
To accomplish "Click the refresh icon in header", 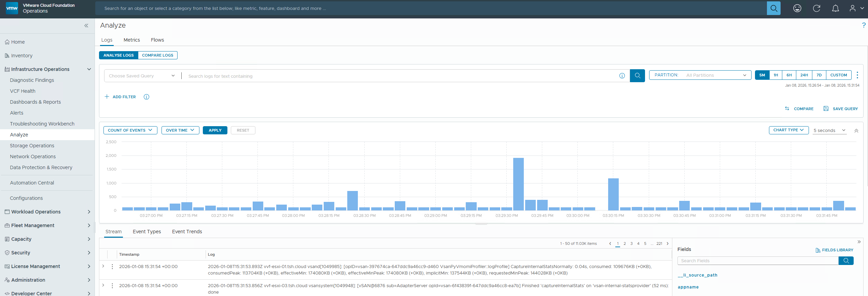I will pyautogui.click(x=816, y=8).
